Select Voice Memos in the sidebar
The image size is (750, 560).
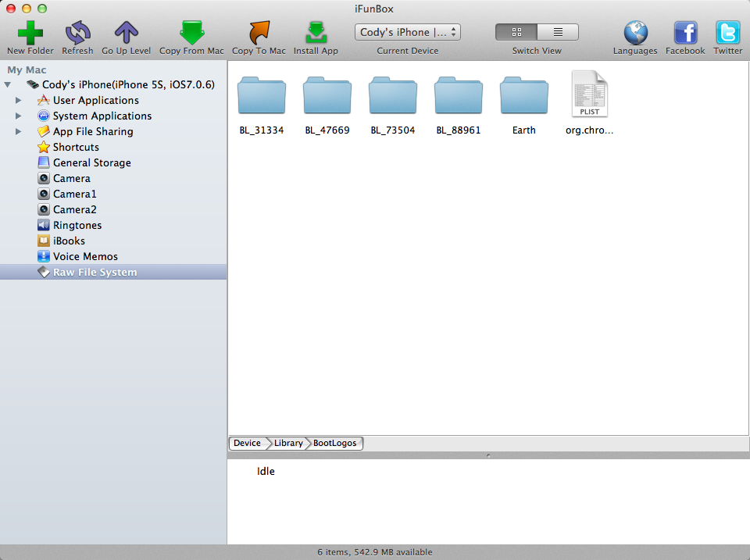(86, 256)
